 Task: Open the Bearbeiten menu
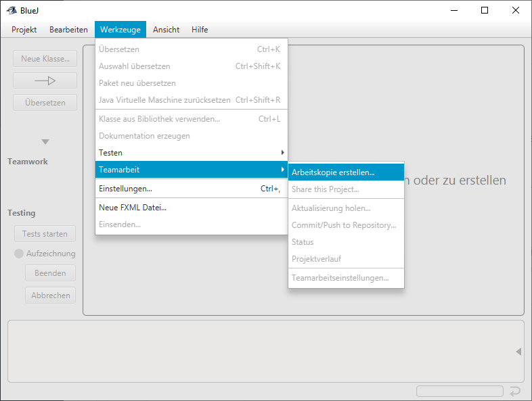(x=68, y=30)
